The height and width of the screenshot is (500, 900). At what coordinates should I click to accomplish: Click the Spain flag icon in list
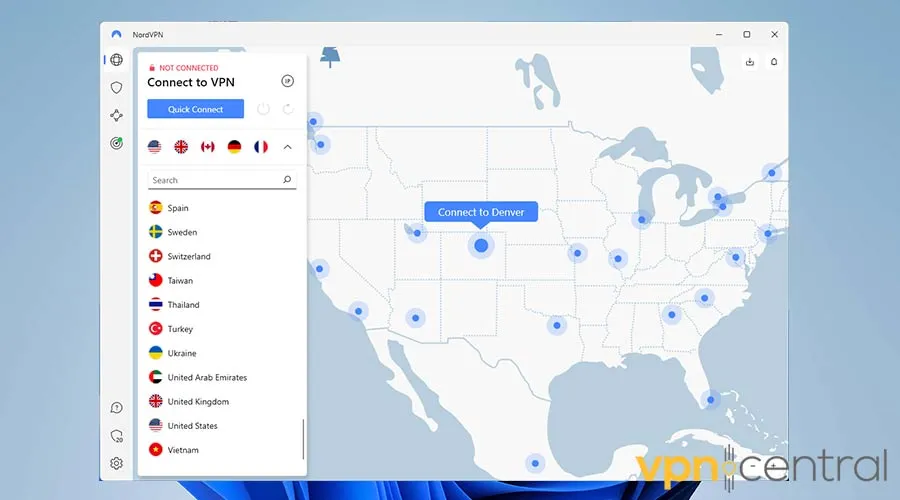pyautogui.click(x=156, y=208)
